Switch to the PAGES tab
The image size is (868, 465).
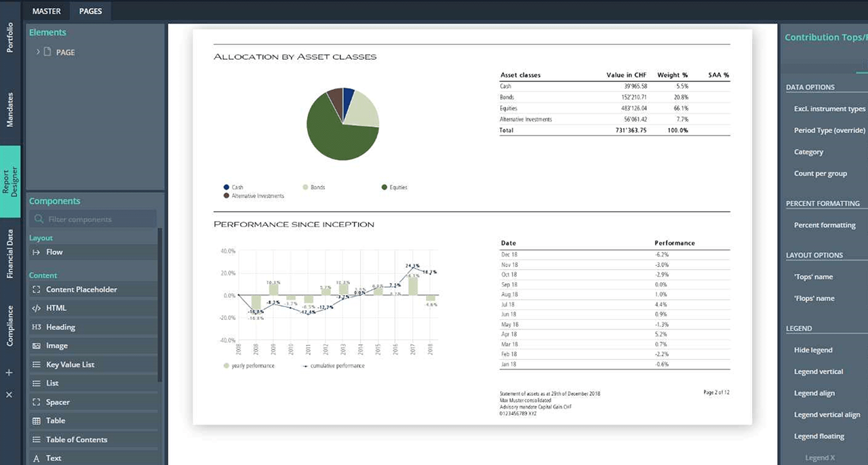(90, 11)
